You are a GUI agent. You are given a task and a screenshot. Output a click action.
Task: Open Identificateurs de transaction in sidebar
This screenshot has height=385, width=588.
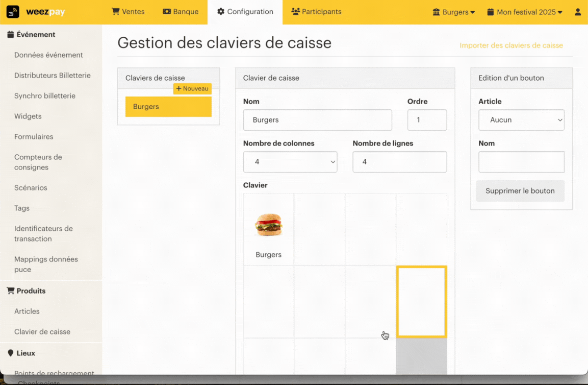(x=43, y=234)
